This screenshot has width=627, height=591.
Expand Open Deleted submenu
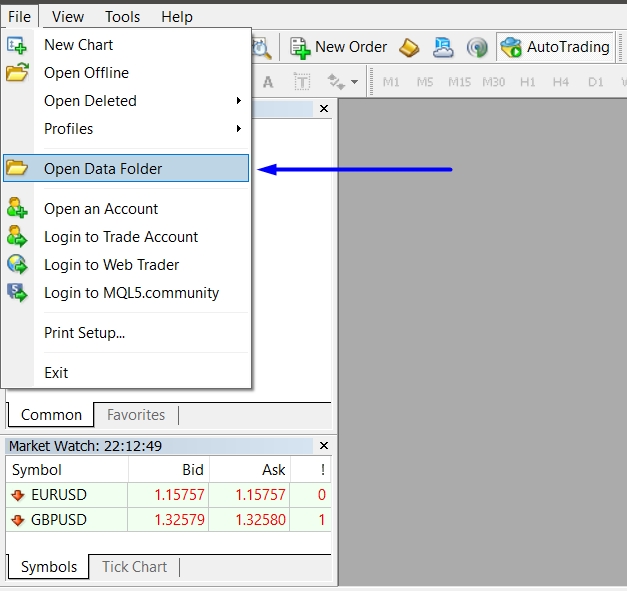click(x=126, y=101)
